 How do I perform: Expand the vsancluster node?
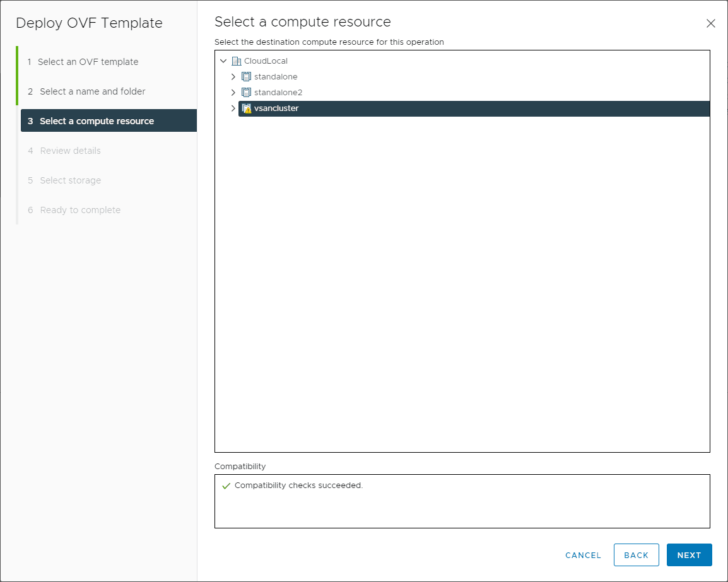[x=233, y=108]
